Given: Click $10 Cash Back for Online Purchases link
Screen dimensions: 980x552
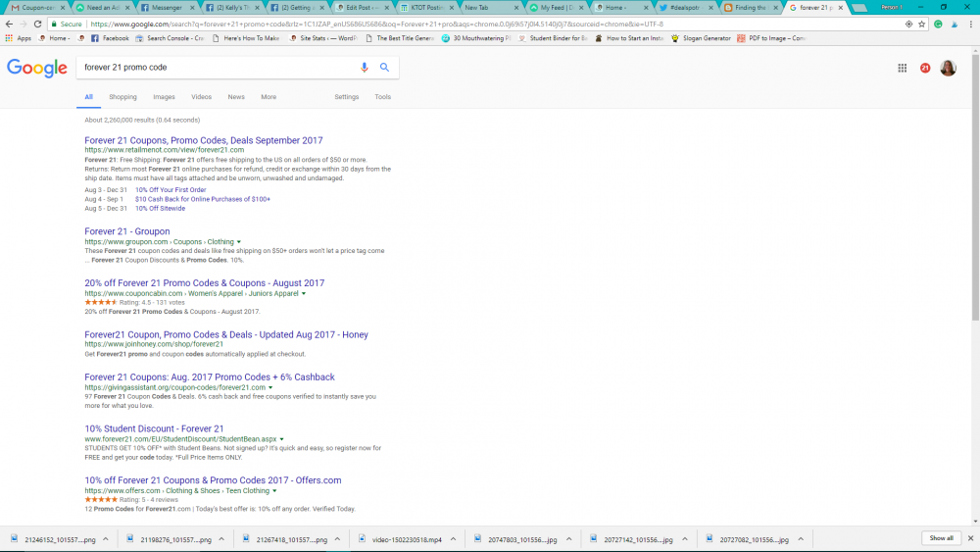Looking at the screenshot, I should point(203,199).
